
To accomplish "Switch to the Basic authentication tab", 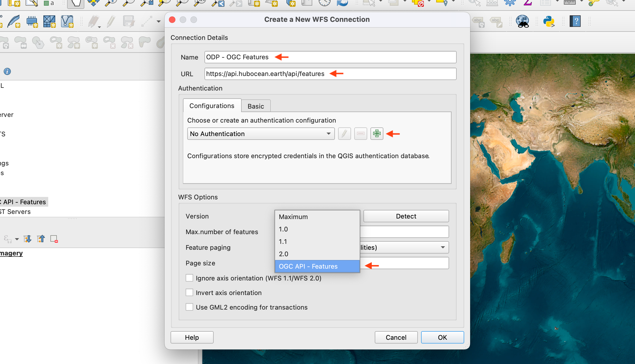I will pyautogui.click(x=255, y=106).
